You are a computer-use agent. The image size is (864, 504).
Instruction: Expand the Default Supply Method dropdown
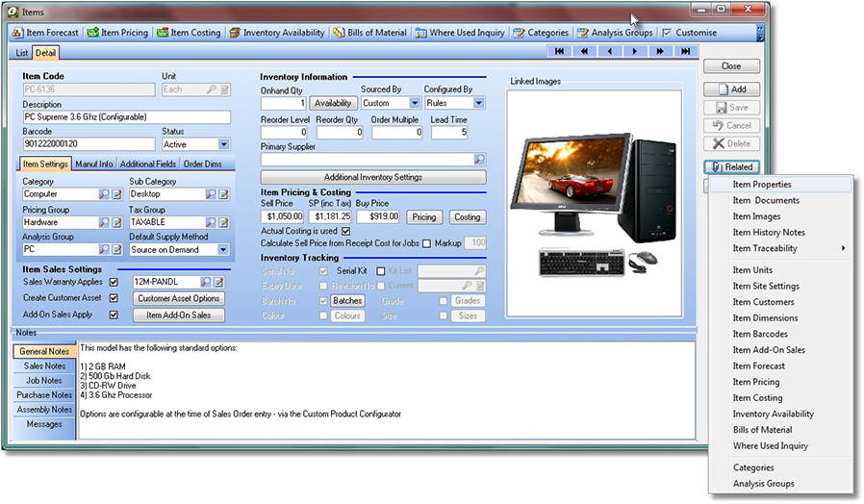pos(223,250)
